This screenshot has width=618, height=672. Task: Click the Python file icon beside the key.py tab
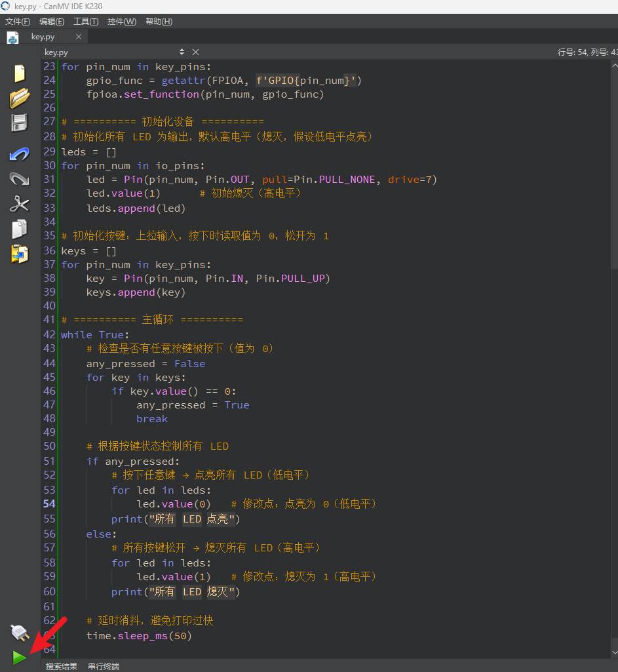click(x=13, y=38)
